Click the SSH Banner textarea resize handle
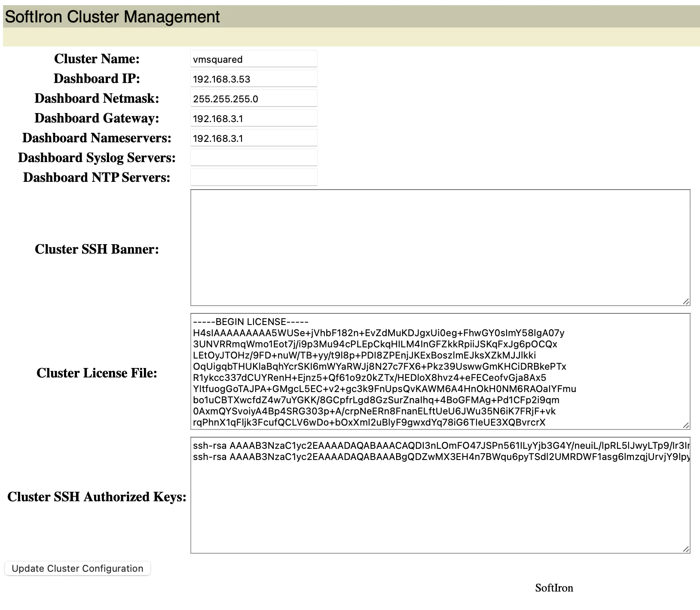The height and width of the screenshot is (610, 700). pyautogui.click(x=686, y=302)
